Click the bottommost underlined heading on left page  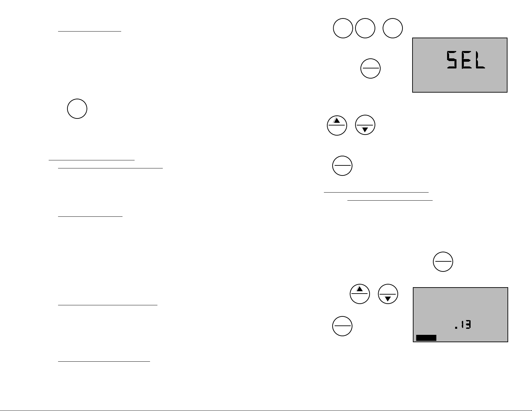[x=104, y=361]
